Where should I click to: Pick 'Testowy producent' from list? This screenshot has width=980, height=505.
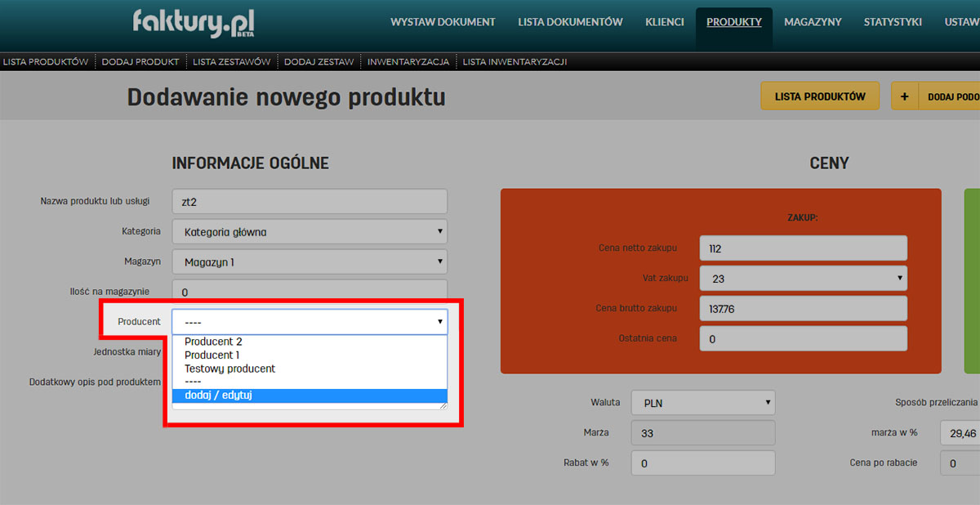tap(229, 369)
